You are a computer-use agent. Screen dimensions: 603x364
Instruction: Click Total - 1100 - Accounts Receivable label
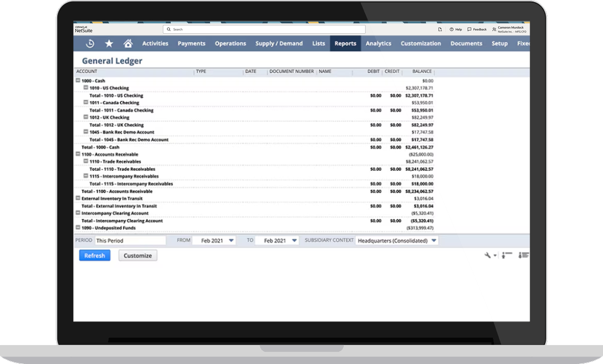pos(117,191)
